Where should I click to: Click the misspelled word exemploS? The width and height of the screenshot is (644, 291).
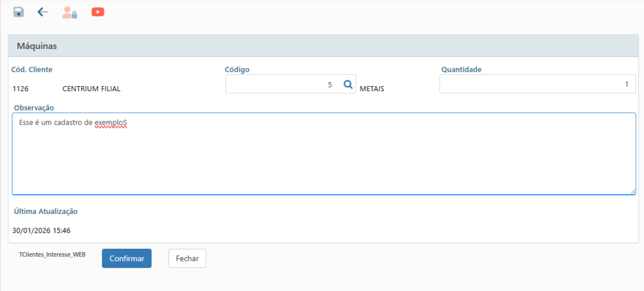pos(111,122)
